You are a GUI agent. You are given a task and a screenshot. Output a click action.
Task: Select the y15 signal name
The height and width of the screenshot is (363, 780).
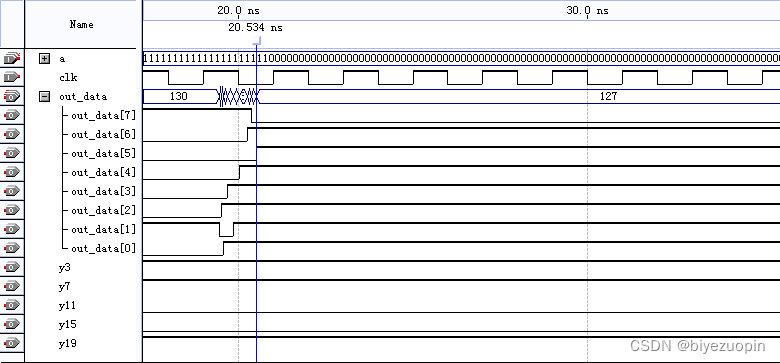[67, 325]
